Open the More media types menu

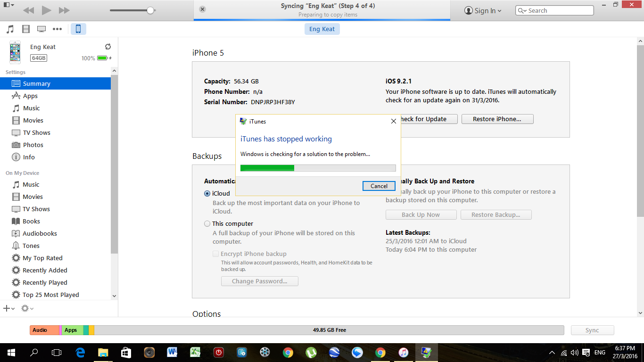point(58,29)
